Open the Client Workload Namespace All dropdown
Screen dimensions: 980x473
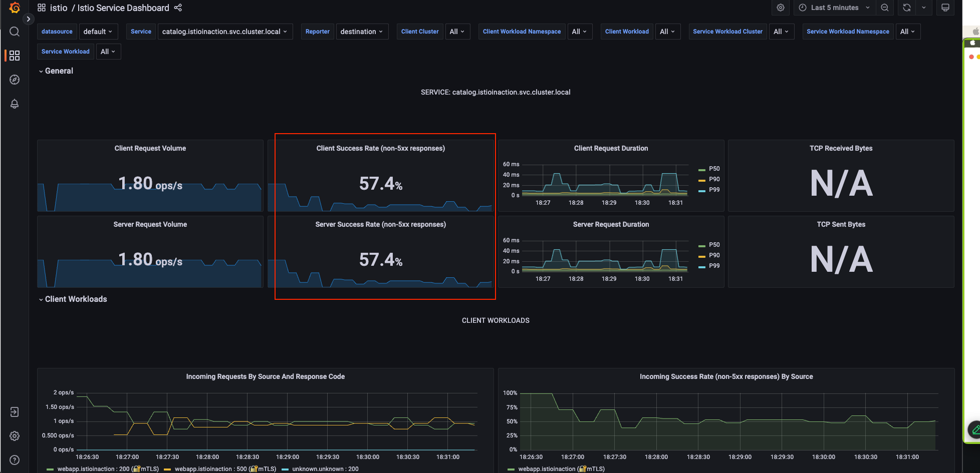coord(580,32)
